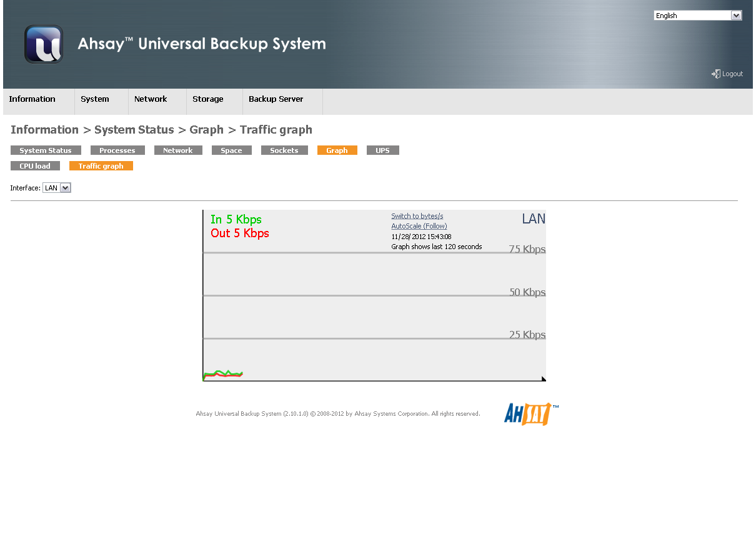
Task: Click the Ahsay Universal Backup System title
Action: pyautogui.click(x=202, y=44)
